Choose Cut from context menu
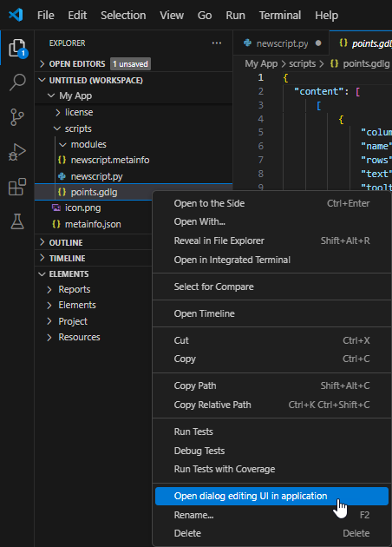 (x=271, y=340)
